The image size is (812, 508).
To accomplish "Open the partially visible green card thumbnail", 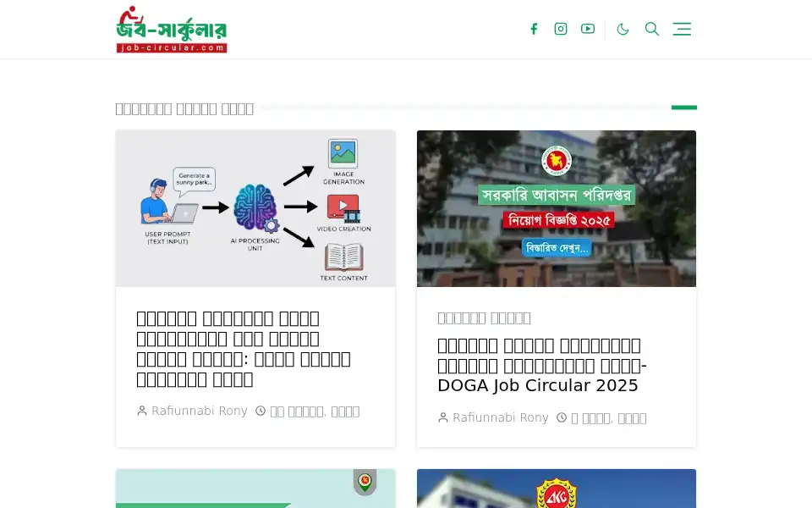I will [255, 489].
